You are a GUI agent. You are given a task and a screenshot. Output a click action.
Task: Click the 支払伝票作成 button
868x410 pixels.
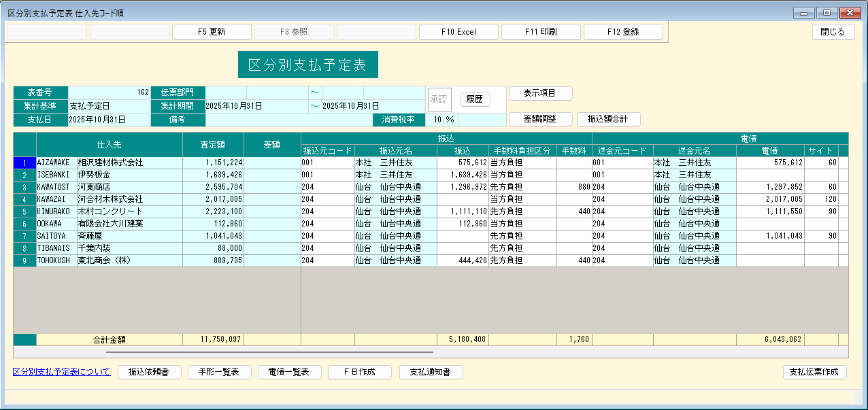815,372
